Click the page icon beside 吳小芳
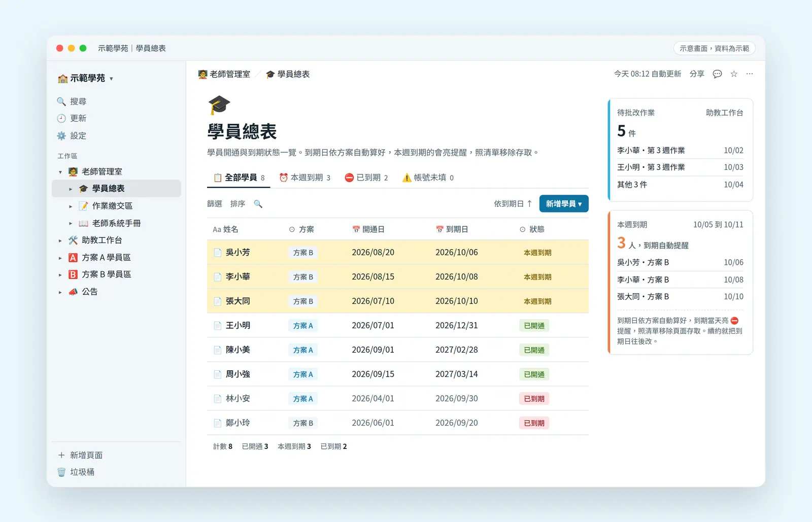812x522 pixels. tap(217, 253)
